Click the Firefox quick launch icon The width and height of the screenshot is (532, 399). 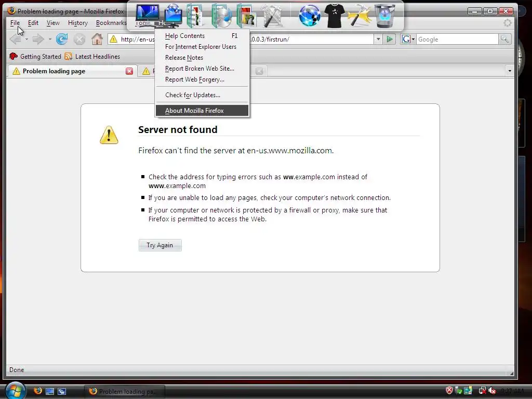pos(37,391)
